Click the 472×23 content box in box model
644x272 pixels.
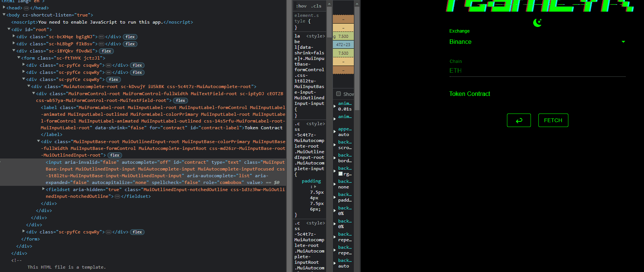343,45
